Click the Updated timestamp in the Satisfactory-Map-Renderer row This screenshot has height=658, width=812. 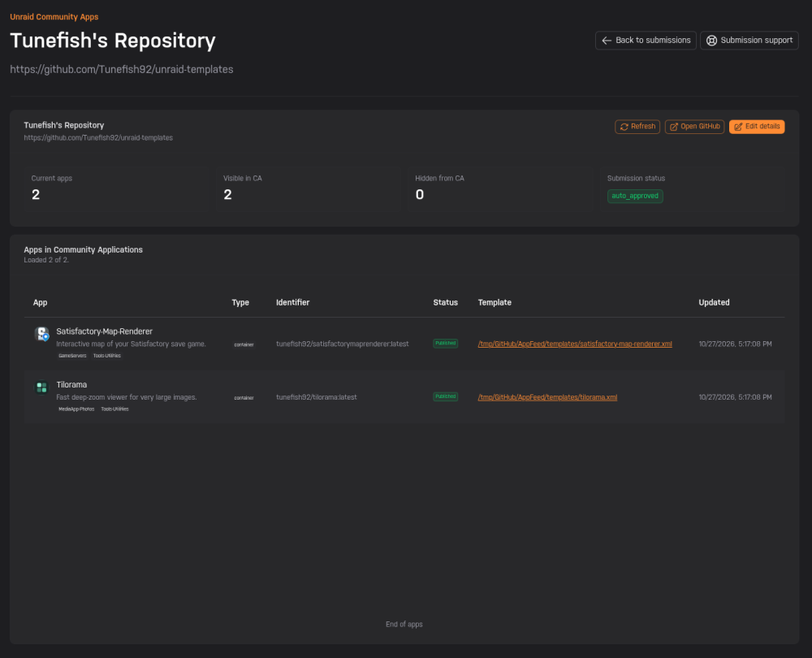(735, 344)
